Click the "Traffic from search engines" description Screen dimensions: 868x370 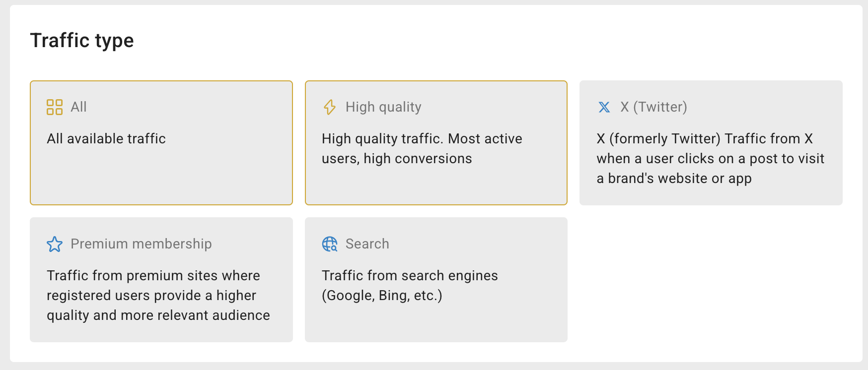click(410, 276)
